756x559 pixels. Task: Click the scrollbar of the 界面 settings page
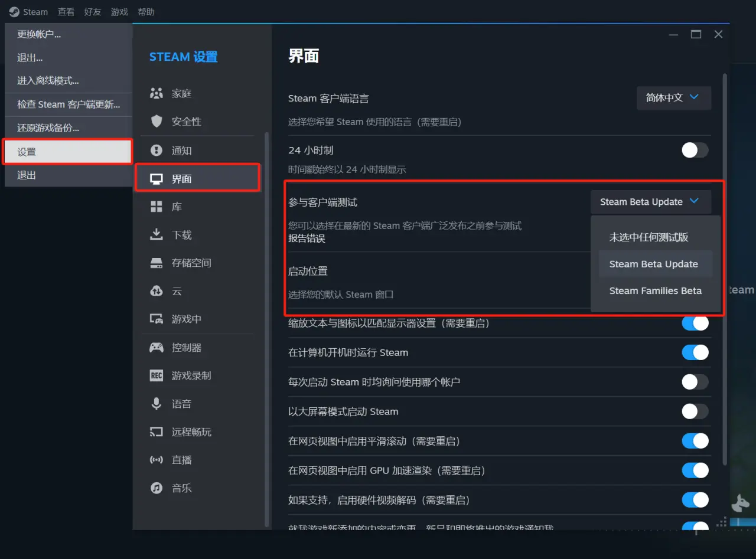point(725,269)
